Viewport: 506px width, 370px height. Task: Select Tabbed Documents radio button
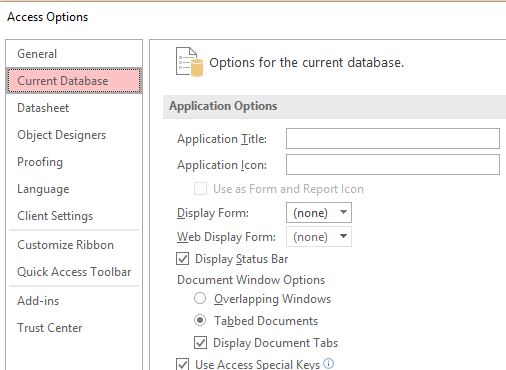200,320
